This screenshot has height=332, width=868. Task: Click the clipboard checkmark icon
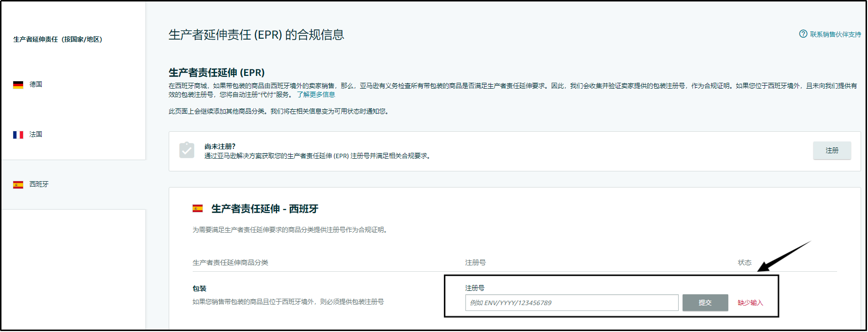(x=186, y=150)
